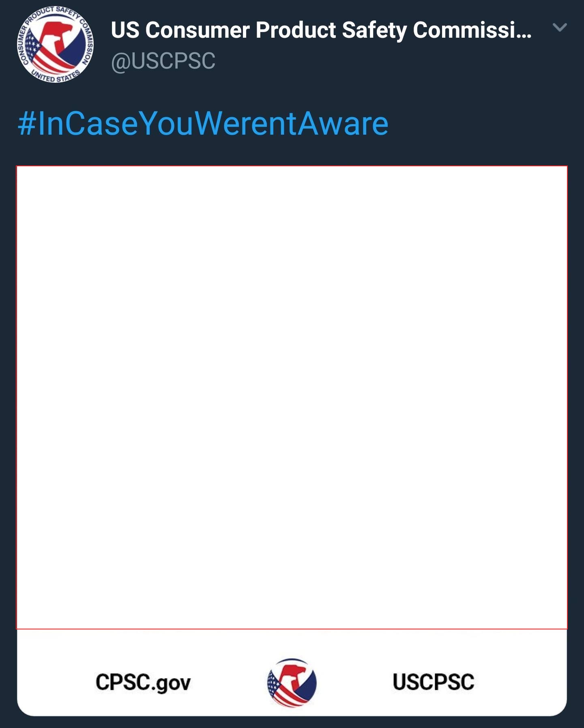The image size is (584, 728).
Task: Tap the CPSC.gov text in image footer
Action: (143, 682)
